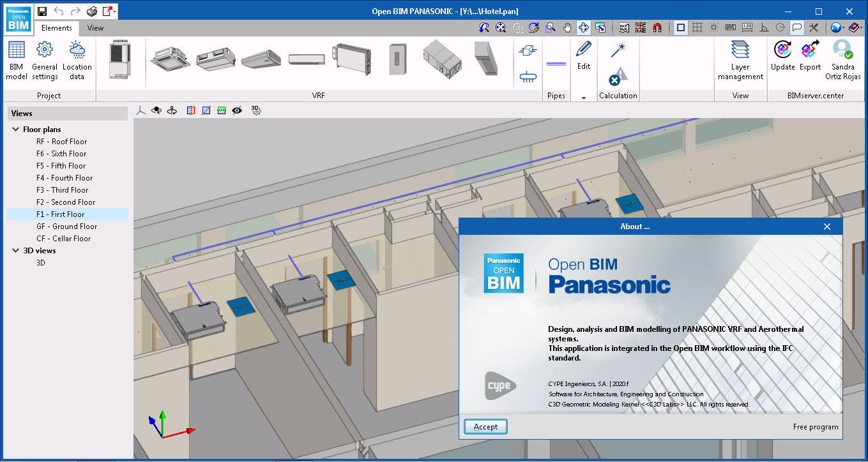Select the F4 - Fourth Floor view
This screenshot has width=868, height=462.
[64, 177]
